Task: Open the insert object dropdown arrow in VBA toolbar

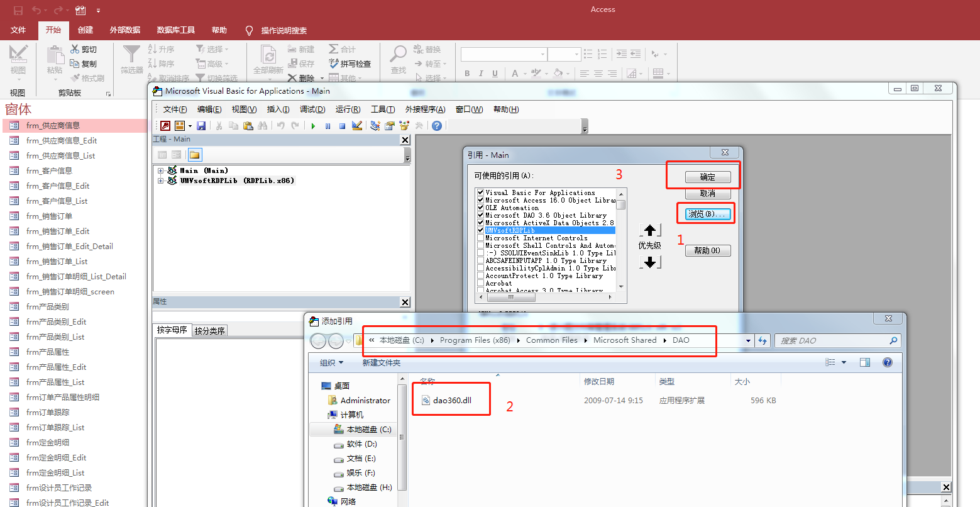Action: coord(190,126)
